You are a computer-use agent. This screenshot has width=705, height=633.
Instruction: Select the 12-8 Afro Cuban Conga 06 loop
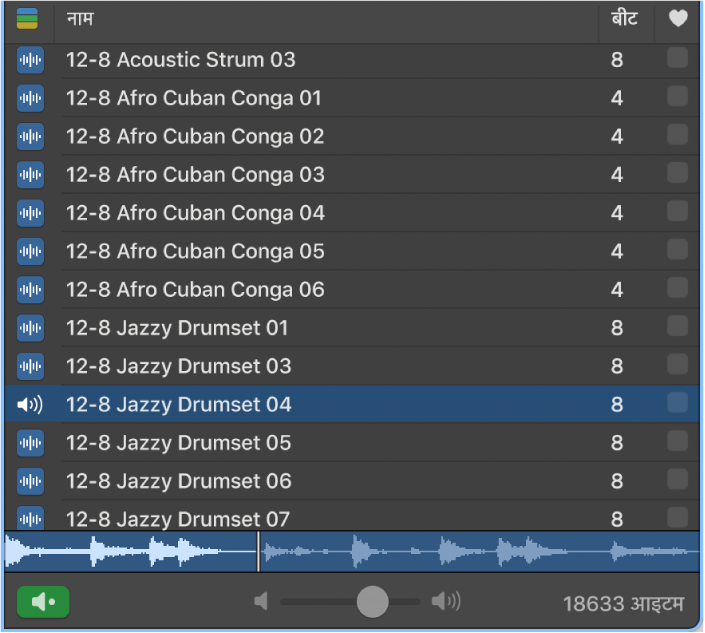pos(195,290)
